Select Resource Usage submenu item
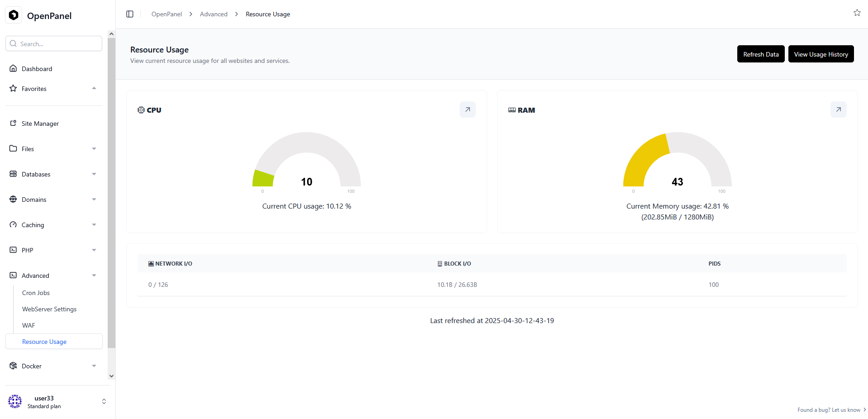 (54, 342)
